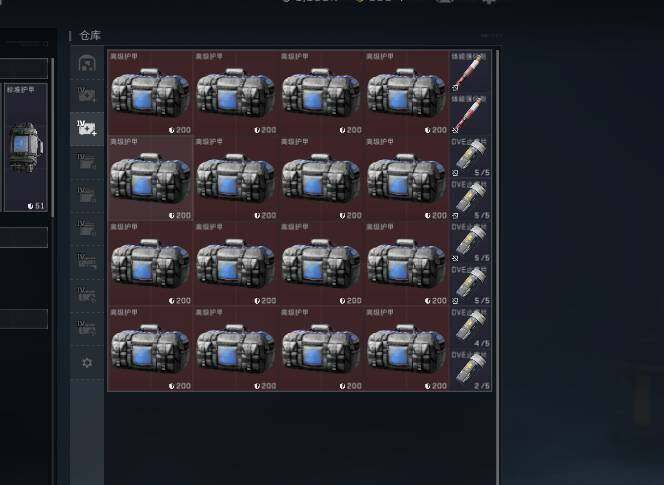Open the warehouse settings gear icon

[x=87, y=363]
